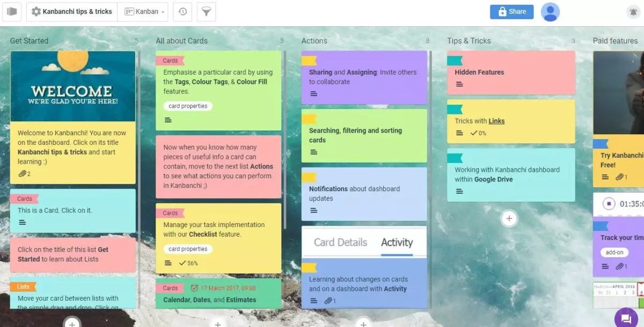The height and width of the screenshot is (327, 644).
Task: Click the All about Cards list title
Action: [x=181, y=41]
